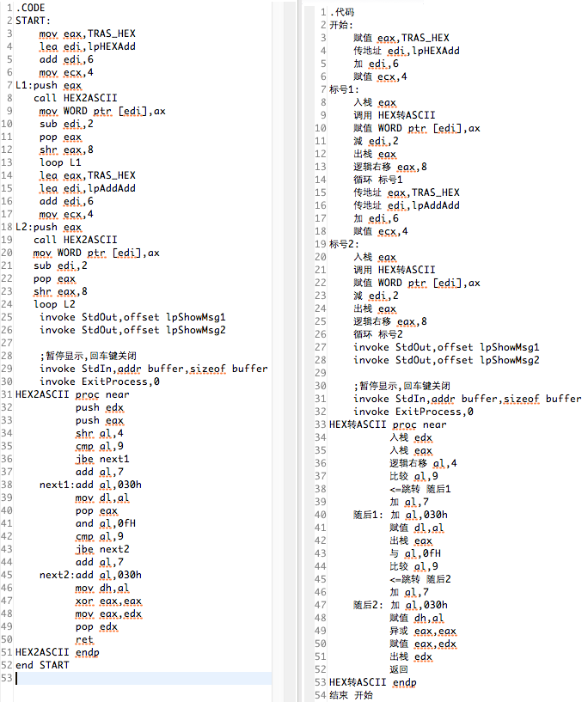Click 'invoke StdIn,addr buffer' on line 29
Image resolution: width=588 pixels, height=702 pixels.
(154, 369)
